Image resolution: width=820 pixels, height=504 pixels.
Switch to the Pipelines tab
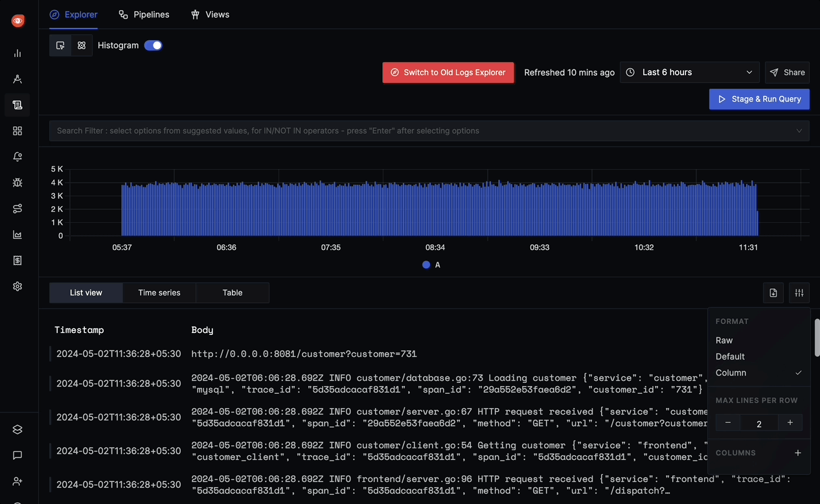pyautogui.click(x=144, y=14)
